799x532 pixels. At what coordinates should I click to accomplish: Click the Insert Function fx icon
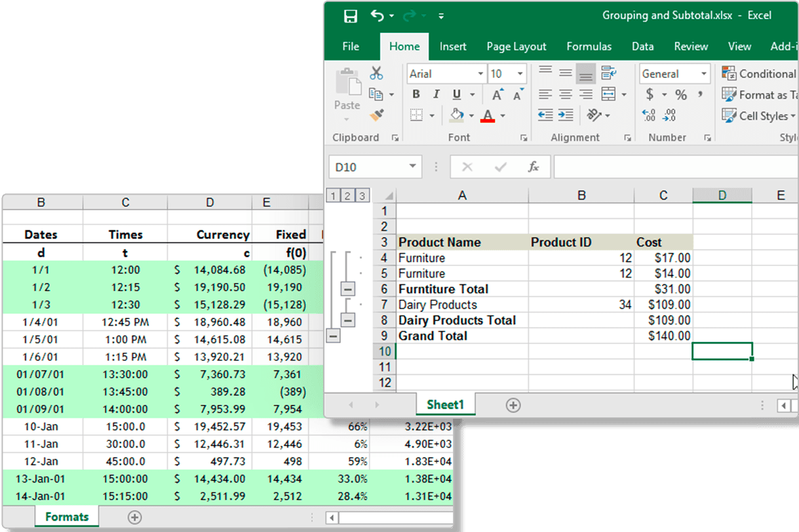pos(534,167)
